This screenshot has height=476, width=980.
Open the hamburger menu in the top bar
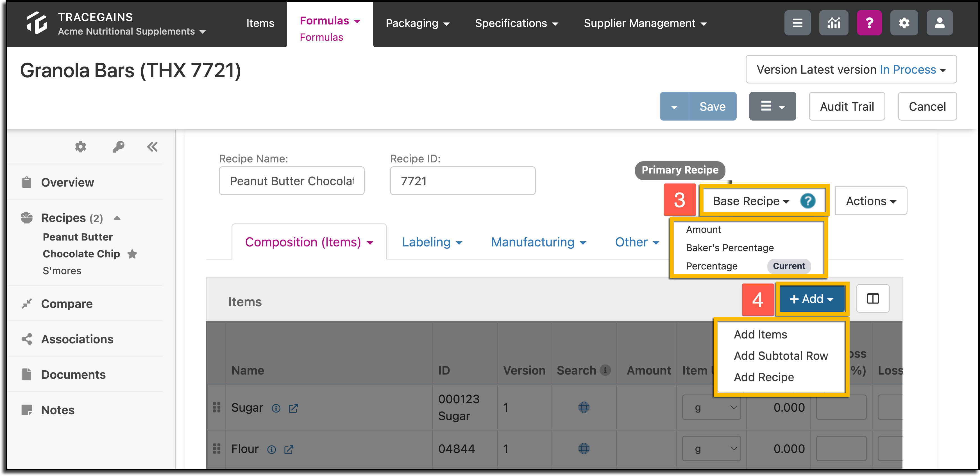pos(797,23)
